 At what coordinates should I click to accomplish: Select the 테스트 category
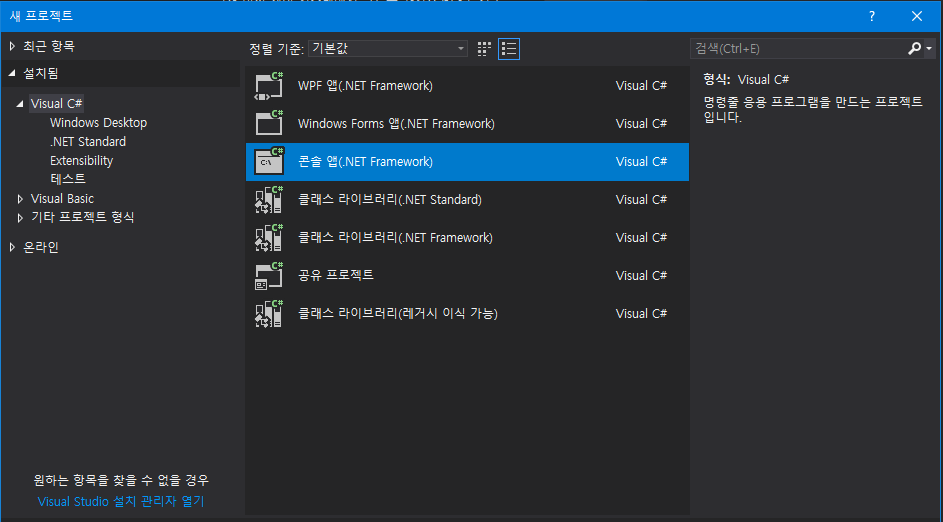pos(68,179)
